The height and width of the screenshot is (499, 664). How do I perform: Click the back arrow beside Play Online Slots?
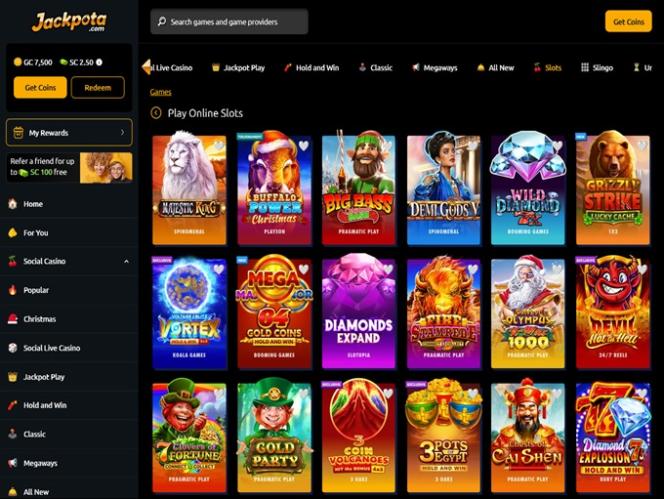[x=156, y=113]
